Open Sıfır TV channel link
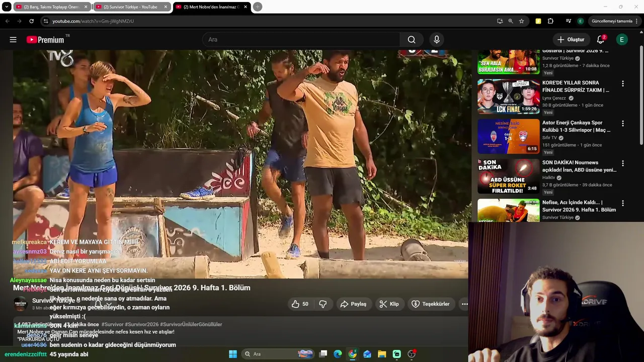Viewport: 644px width, 362px height. tap(549, 138)
